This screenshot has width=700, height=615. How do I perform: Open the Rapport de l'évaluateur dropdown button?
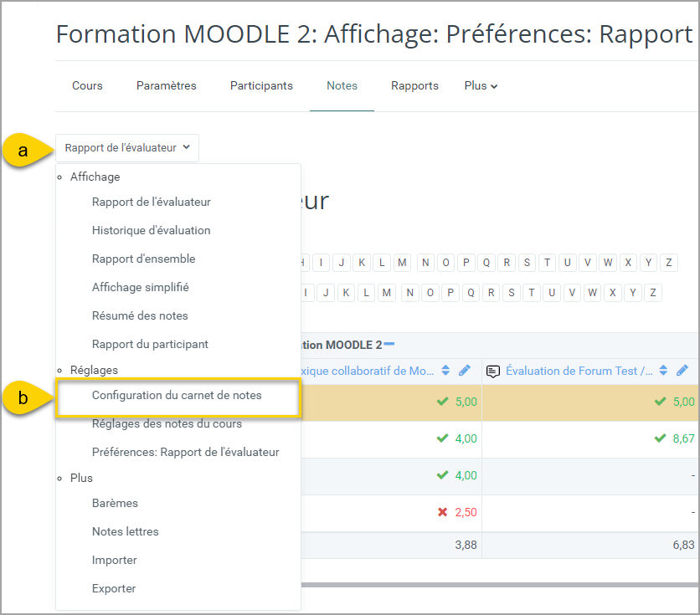(127, 147)
